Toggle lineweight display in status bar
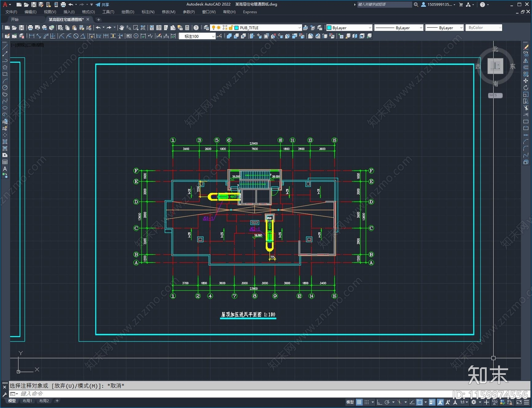This screenshot has width=532, height=408. tap(432, 402)
